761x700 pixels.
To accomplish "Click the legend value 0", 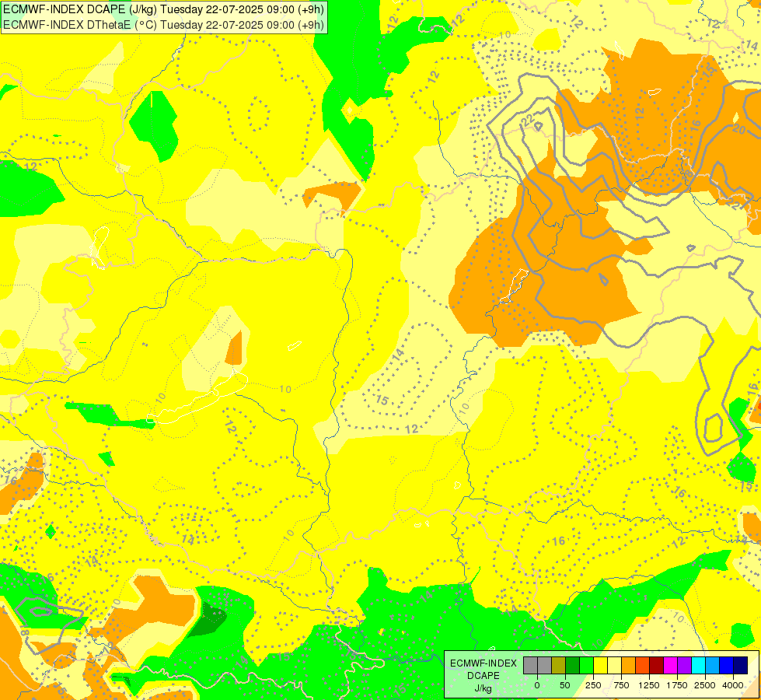I will tap(537, 685).
